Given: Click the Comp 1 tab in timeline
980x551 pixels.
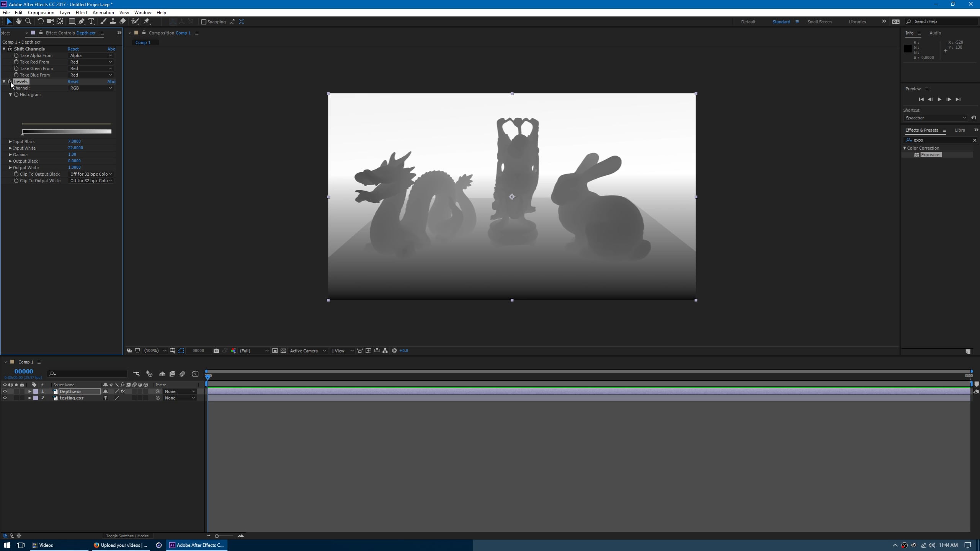Looking at the screenshot, I should [25, 362].
